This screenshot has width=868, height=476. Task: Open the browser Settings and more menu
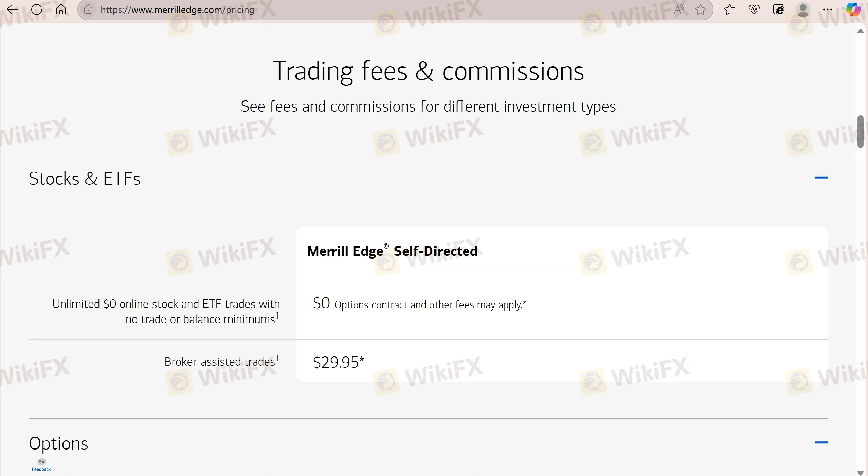[x=828, y=10]
